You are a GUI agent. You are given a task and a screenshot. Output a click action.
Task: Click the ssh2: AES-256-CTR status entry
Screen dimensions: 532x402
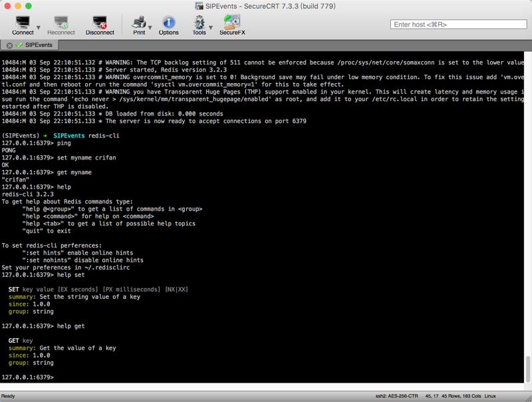[396, 396]
